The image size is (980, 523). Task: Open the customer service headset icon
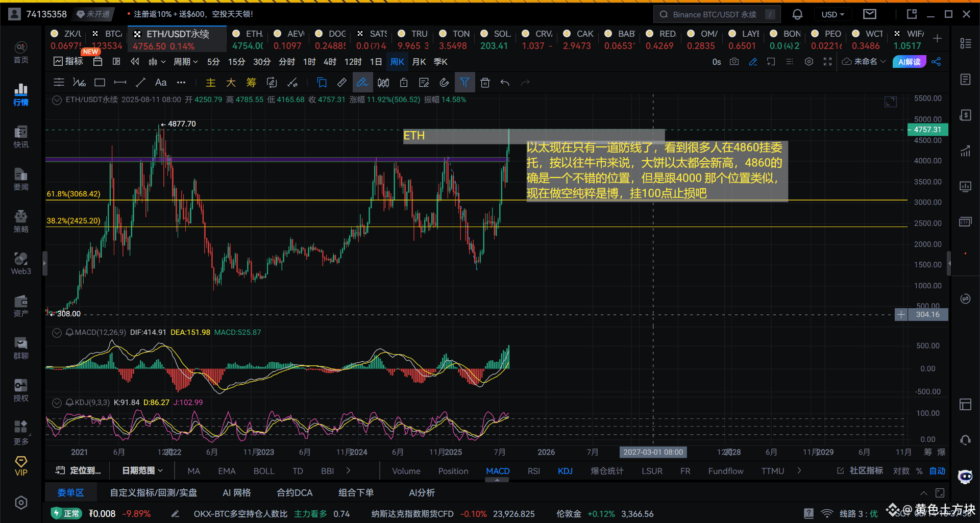coord(965,440)
